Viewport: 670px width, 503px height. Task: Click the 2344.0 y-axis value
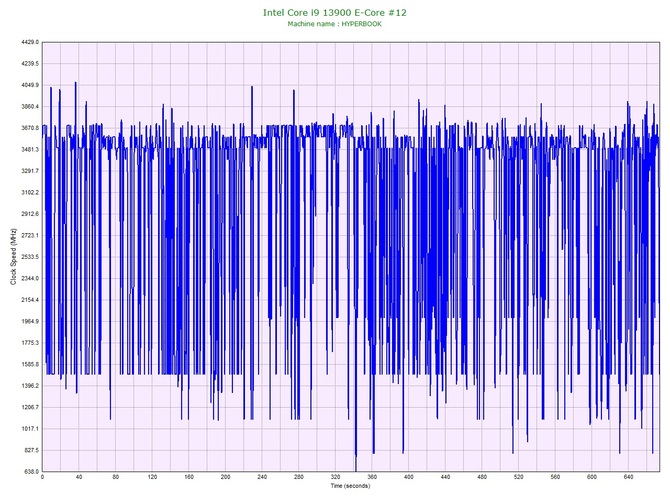coord(30,278)
